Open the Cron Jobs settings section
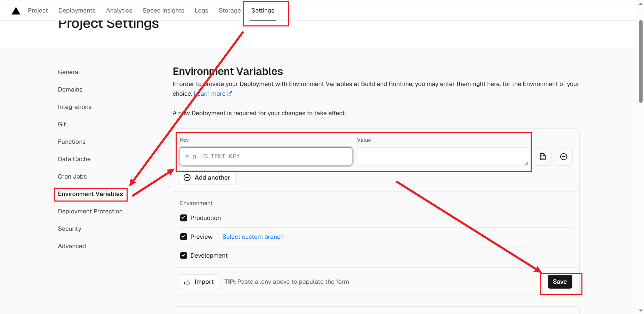Image resolution: width=644 pixels, height=314 pixels. [72, 176]
